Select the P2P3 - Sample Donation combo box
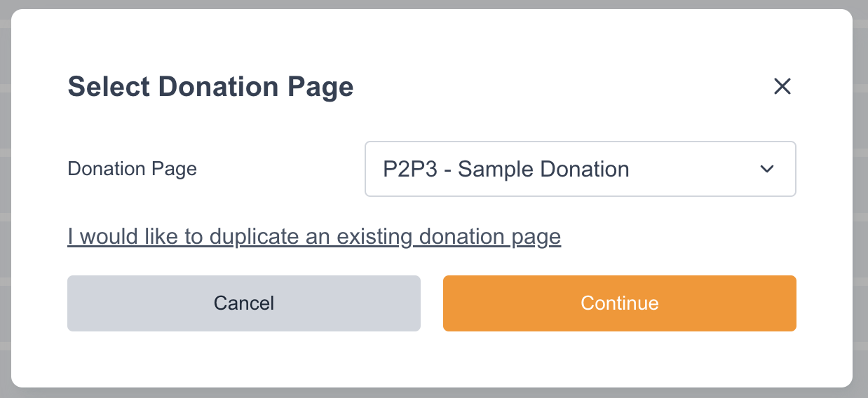 pyautogui.click(x=580, y=169)
